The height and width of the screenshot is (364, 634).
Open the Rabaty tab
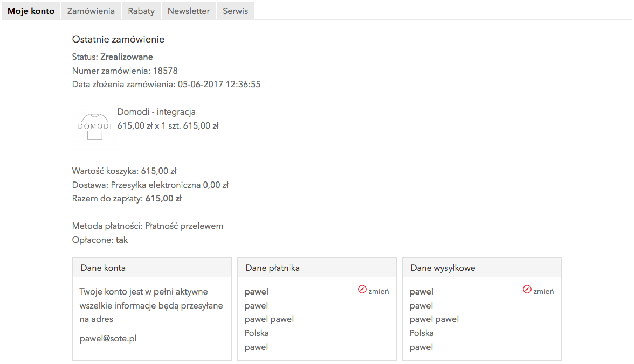tap(141, 11)
